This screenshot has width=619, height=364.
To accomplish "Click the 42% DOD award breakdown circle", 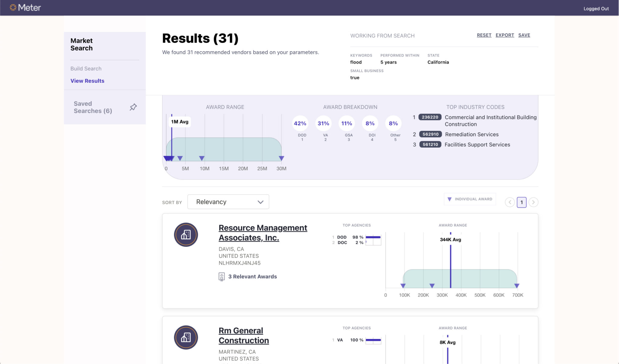I will point(300,123).
